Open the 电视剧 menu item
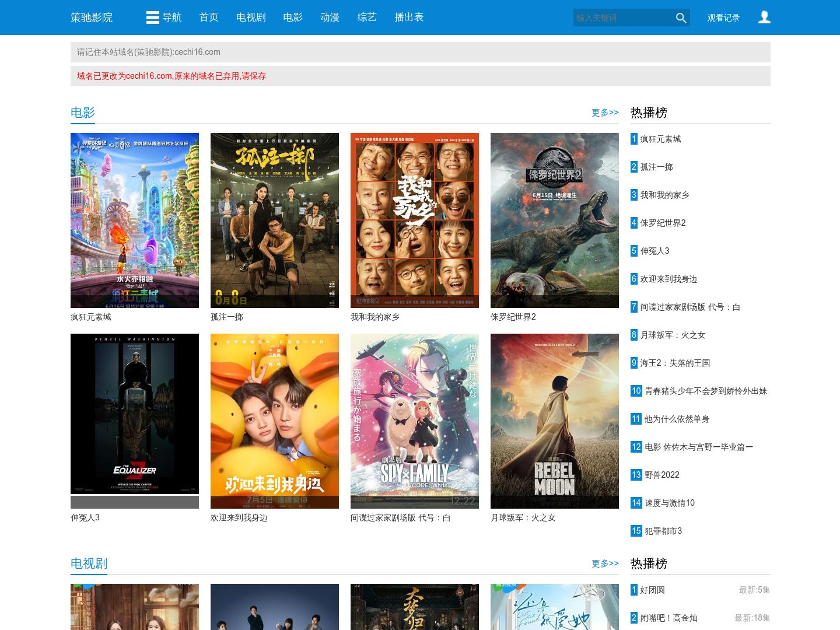Viewport: 840px width, 630px height. point(251,17)
